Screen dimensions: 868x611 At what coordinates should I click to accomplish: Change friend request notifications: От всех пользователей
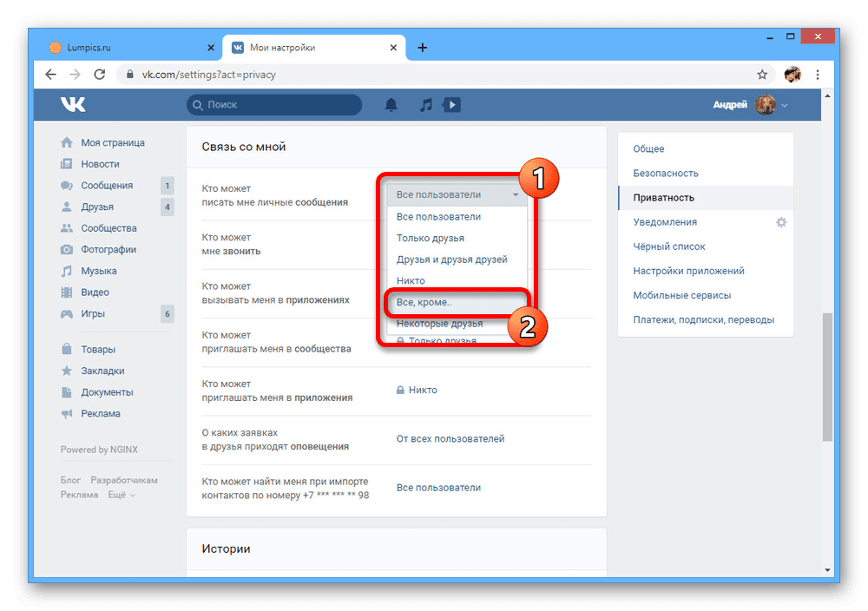pos(450,439)
